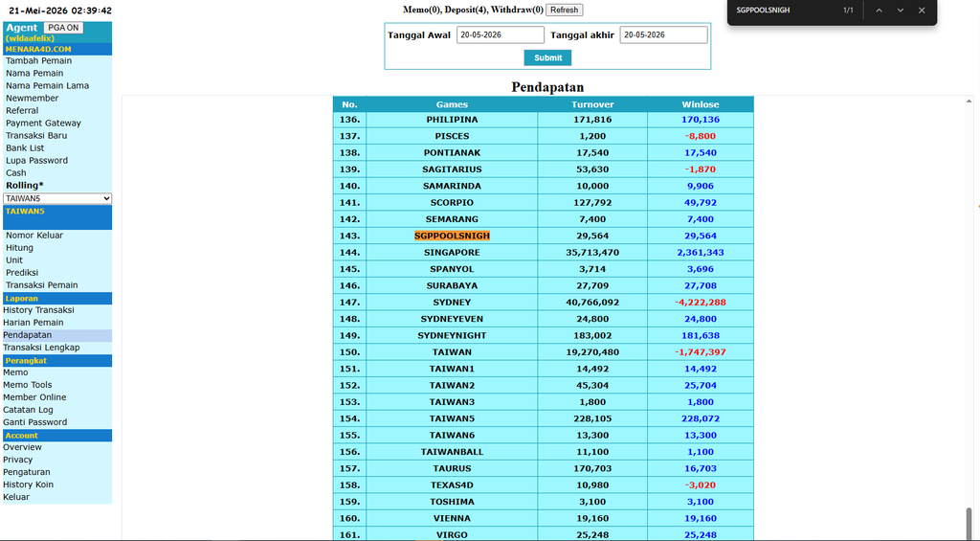Image resolution: width=980 pixels, height=541 pixels.
Task: Open History Transaksi report
Action: (x=38, y=310)
